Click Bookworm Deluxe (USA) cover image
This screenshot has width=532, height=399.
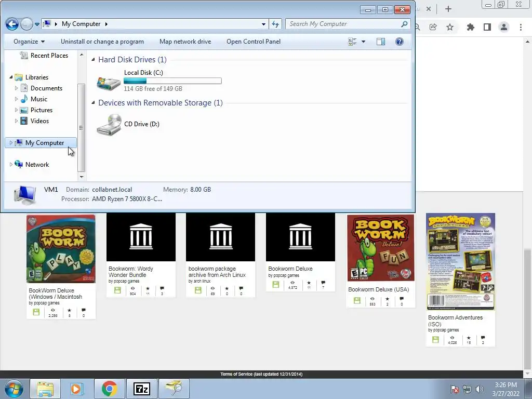tap(381, 248)
